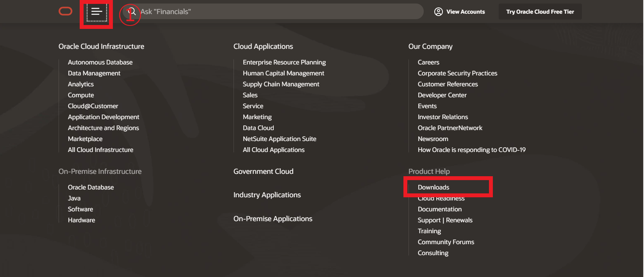Open On-Premise Infrastructure heading
Screen dimensions: 644x277
tap(100, 172)
